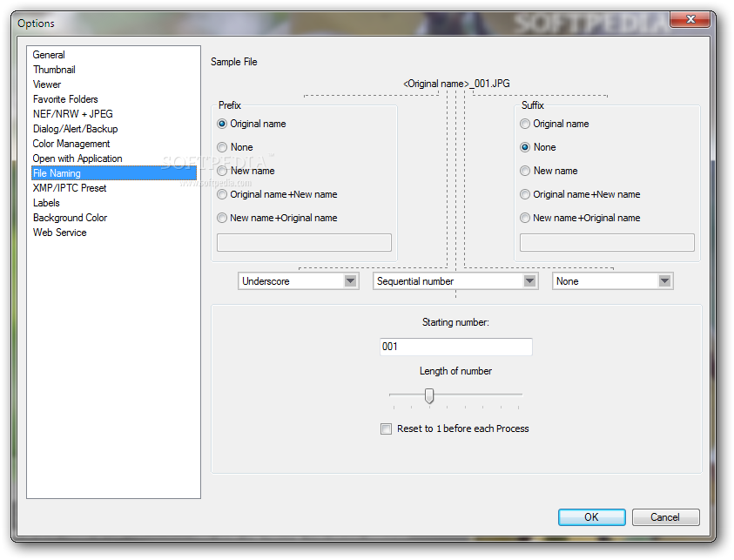Close the Options dialog window
The image size is (734, 560).
(690, 19)
